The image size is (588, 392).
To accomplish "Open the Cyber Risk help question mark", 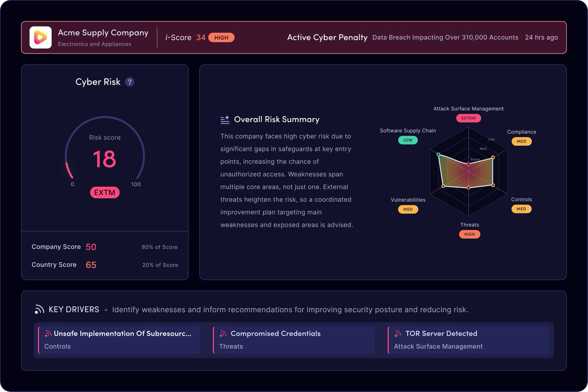I will [129, 82].
